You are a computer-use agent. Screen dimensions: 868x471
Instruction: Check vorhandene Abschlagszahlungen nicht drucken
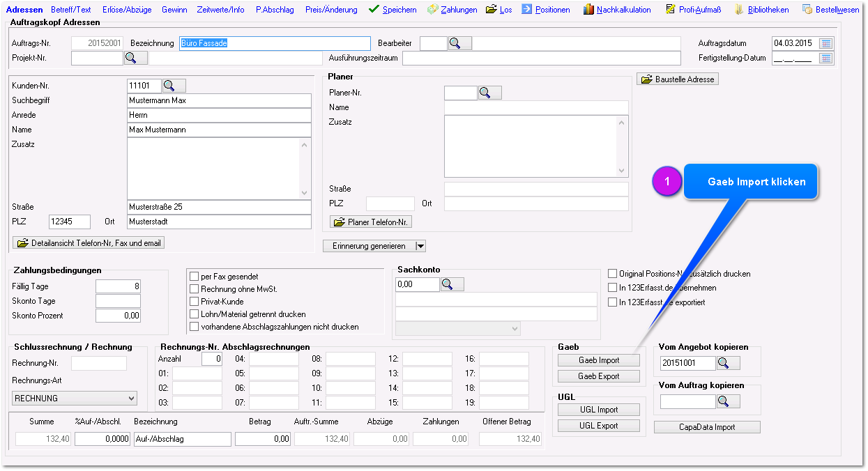[x=195, y=327]
